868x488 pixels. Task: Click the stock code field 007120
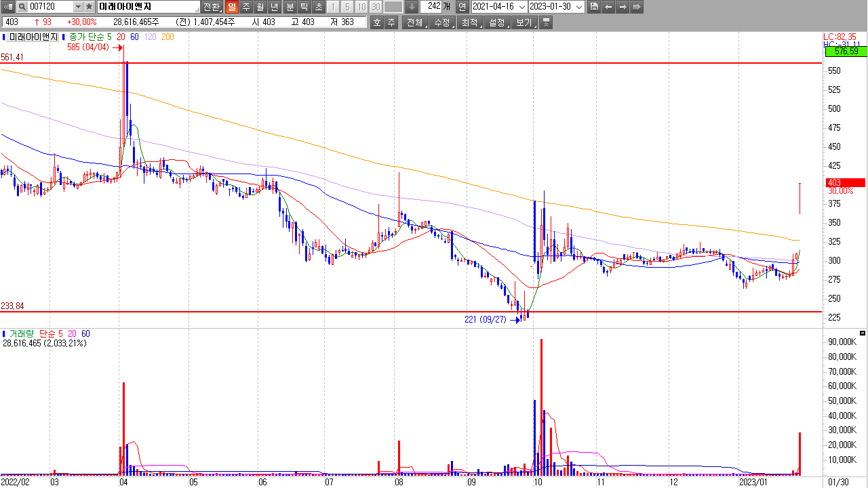click(x=50, y=7)
